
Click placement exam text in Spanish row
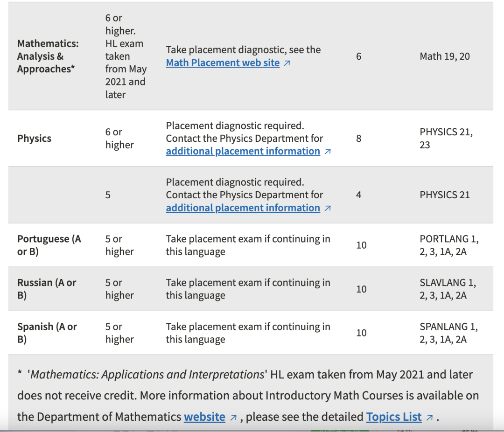coord(248,333)
